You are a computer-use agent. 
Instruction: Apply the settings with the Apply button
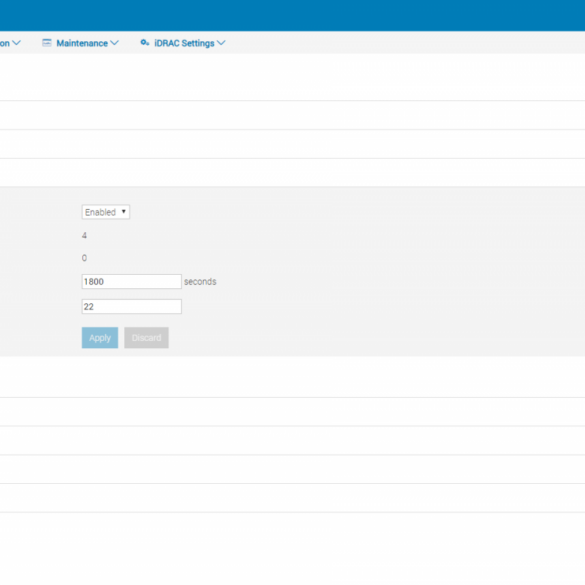(100, 338)
